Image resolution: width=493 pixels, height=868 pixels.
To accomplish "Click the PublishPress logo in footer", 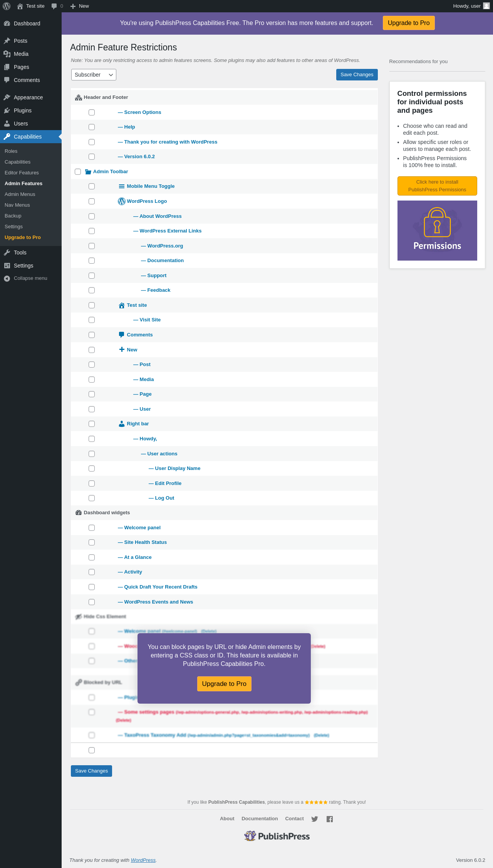I will pyautogui.click(x=277, y=836).
